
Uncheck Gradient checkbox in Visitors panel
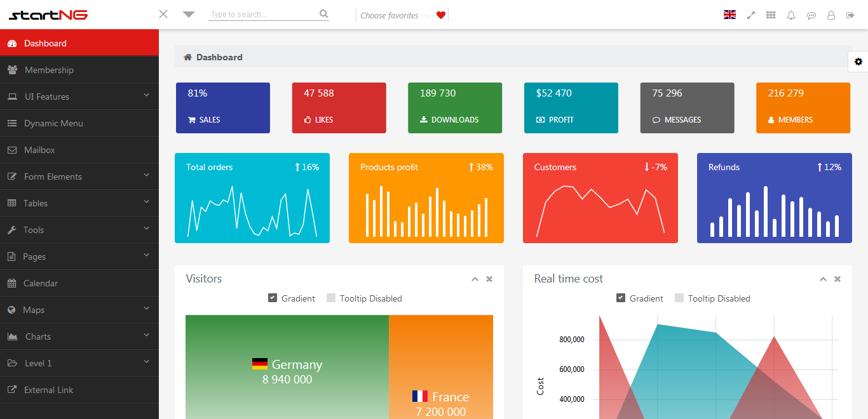(273, 298)
